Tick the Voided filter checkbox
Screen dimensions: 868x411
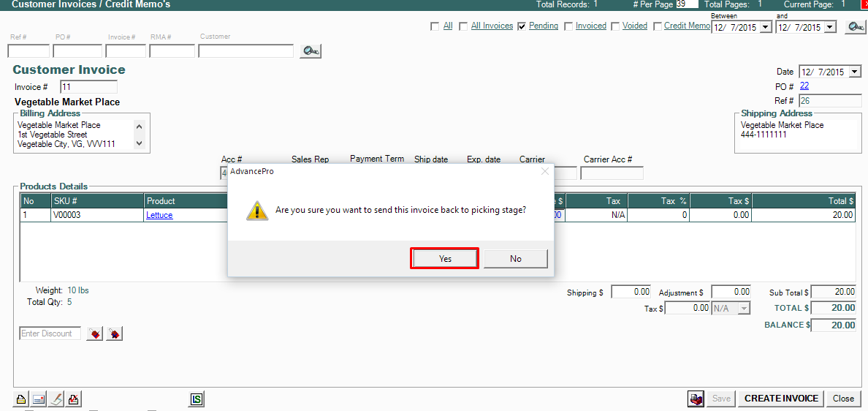pos(616,26)
